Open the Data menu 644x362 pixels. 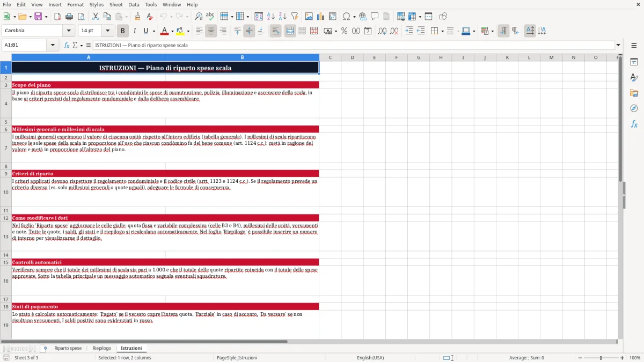(x=134, y=4)
